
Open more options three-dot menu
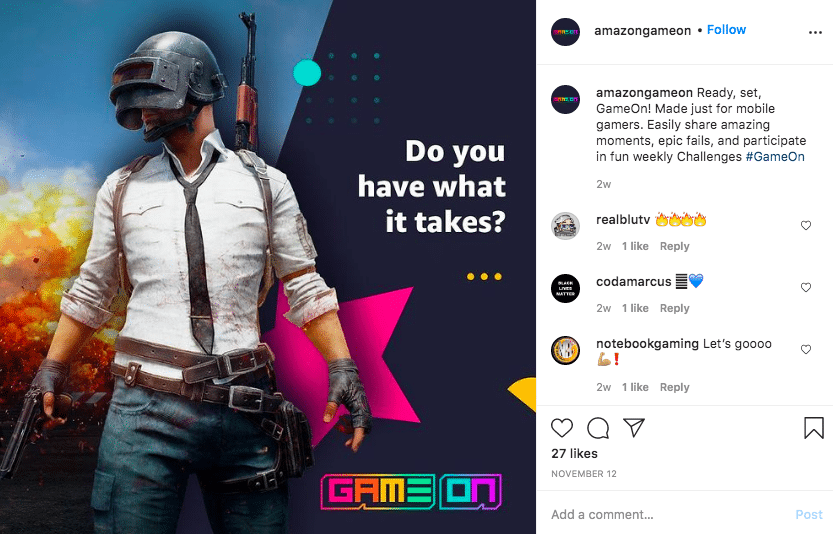[x=815, y=32]
